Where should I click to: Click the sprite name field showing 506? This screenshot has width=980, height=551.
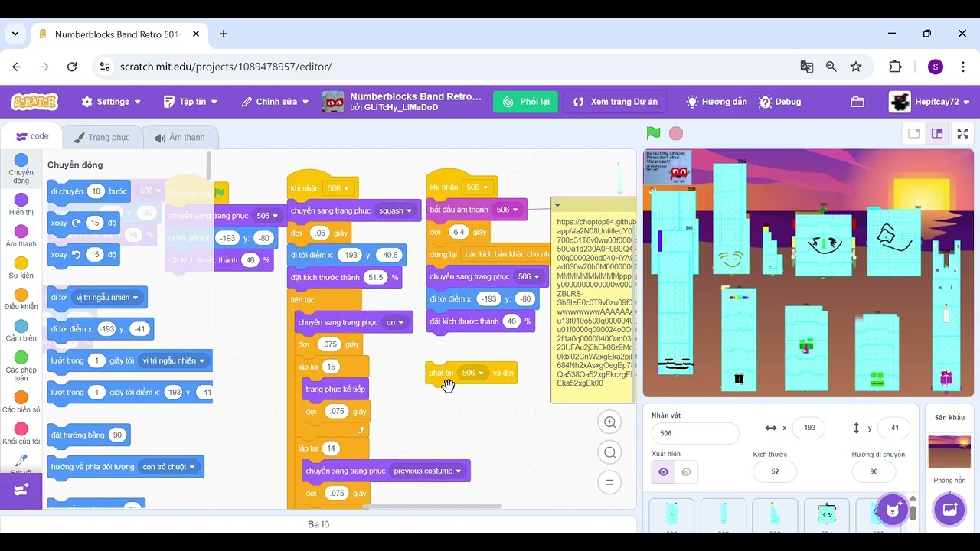[x=695, y=433]
